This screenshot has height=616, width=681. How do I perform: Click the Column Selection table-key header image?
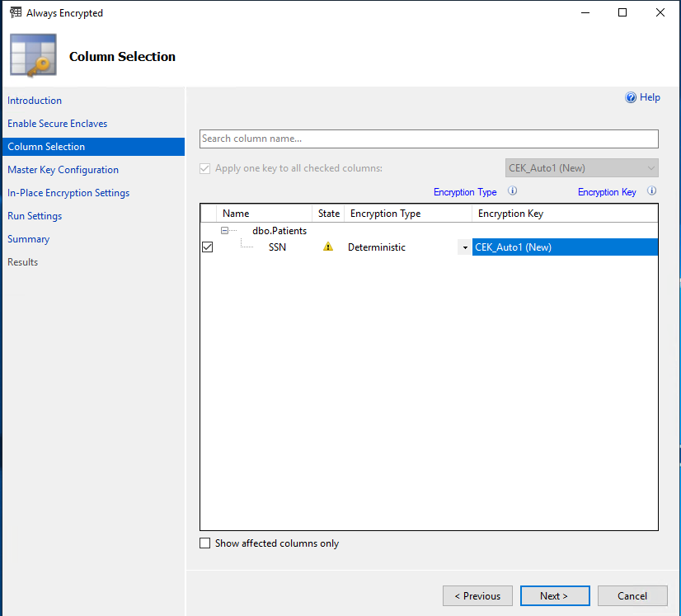(33, 55)
